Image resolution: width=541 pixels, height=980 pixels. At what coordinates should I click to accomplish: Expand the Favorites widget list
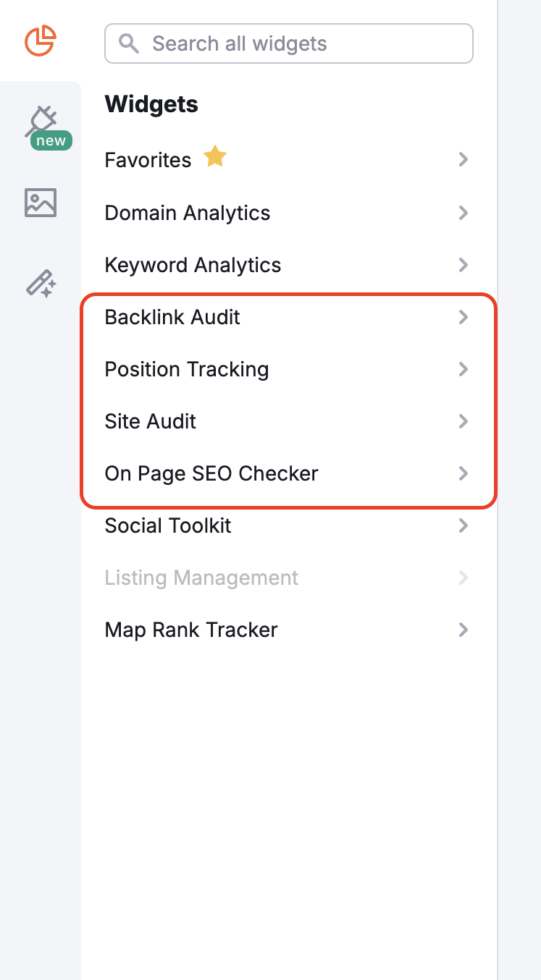tap(148, 160)
